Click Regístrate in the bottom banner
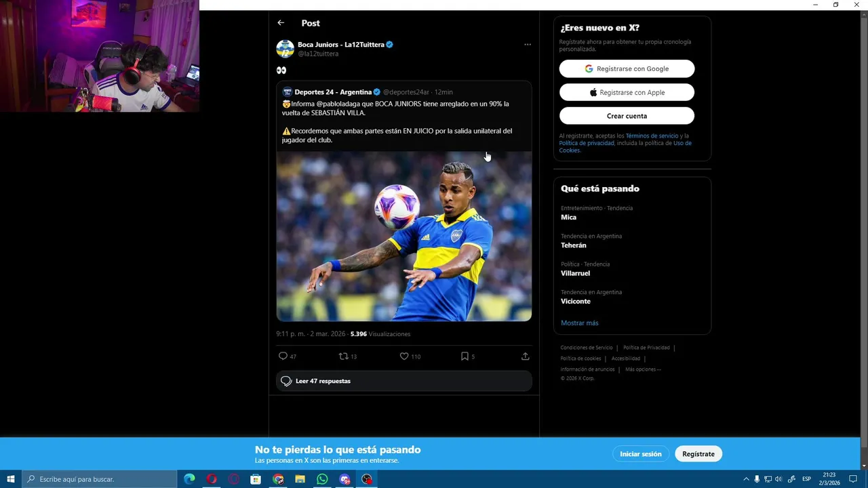Viewport: 868px width, 488px height. tap(698, 454)
